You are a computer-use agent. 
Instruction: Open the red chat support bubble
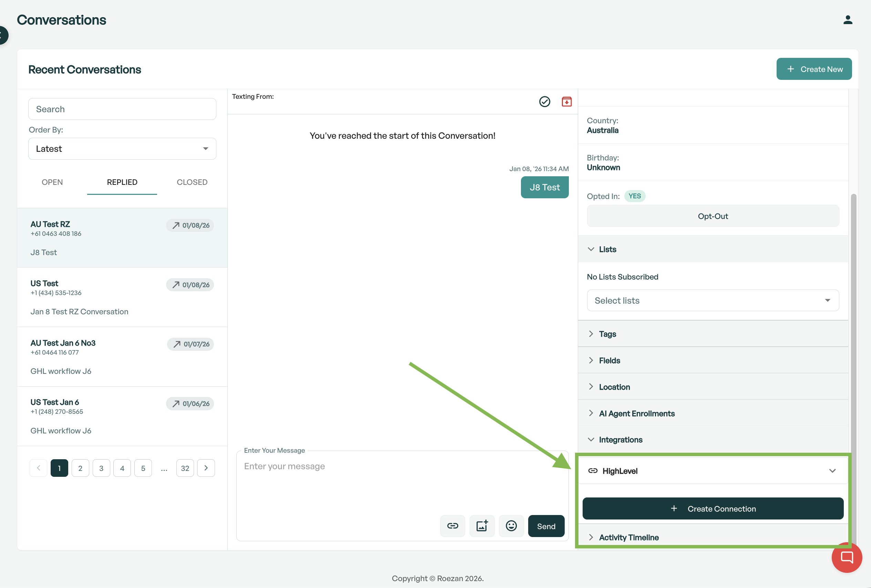[846, 557]
